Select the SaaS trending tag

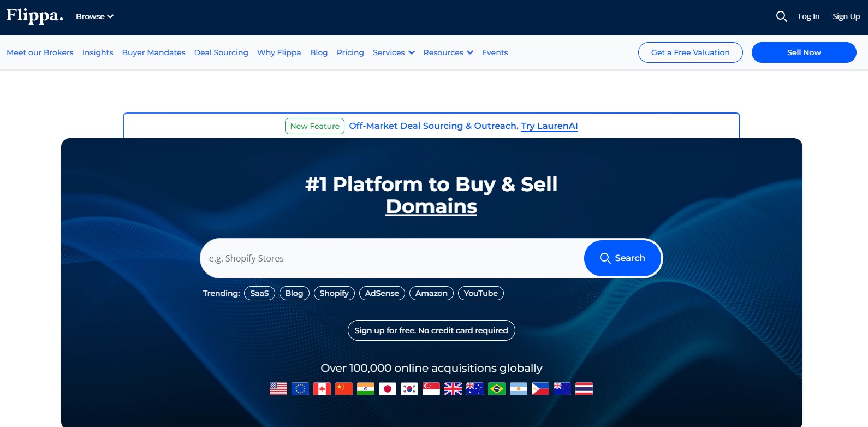[259, 293]
